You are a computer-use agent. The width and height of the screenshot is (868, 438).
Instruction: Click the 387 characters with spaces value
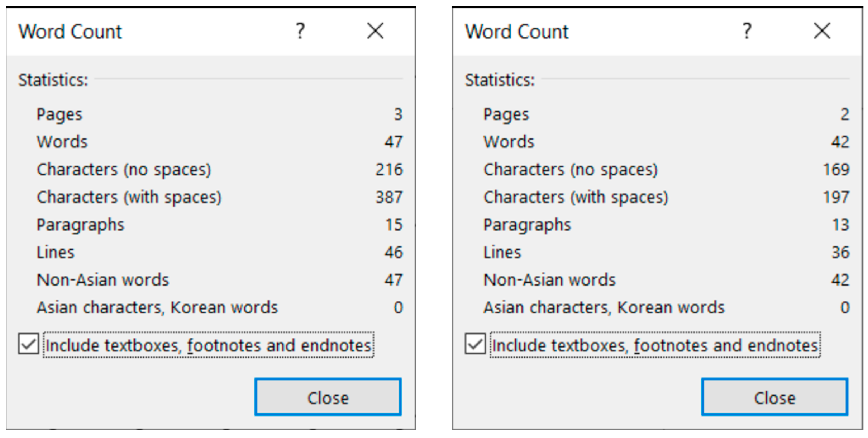pos(389,197)
